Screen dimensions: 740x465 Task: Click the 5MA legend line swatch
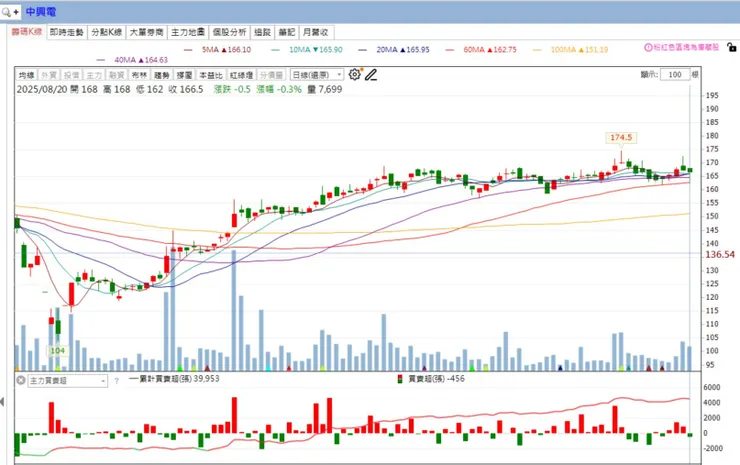coord(188,50)
